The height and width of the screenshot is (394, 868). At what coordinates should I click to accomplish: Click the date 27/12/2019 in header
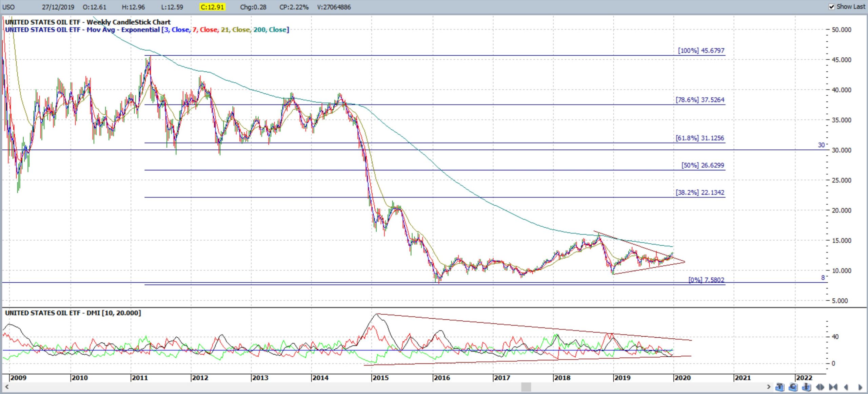coord(58,7)
